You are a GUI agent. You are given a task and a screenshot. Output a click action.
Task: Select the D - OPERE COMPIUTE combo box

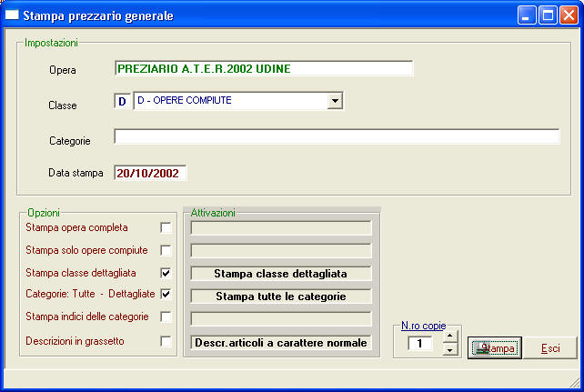(238, 101)
